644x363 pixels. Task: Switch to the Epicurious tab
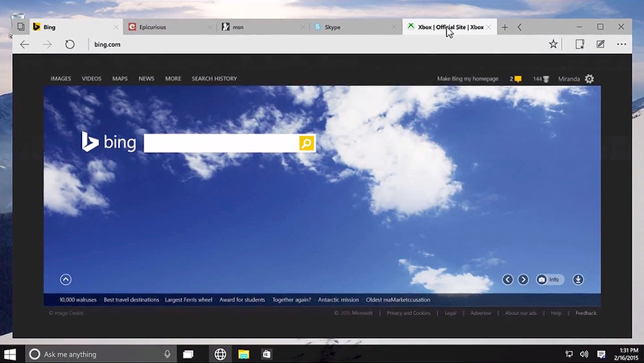170,27
